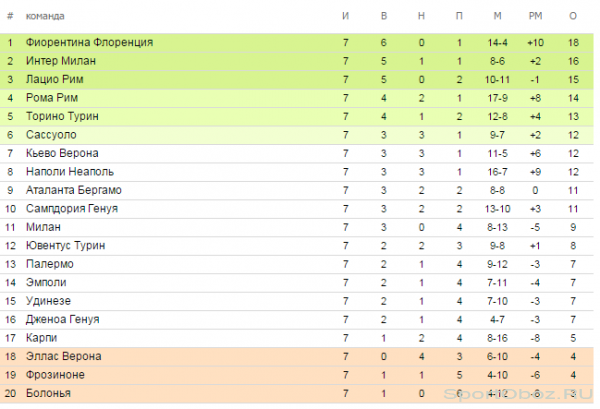
Task: Open the Кьево Верона entry
Action: click(62, 153)
